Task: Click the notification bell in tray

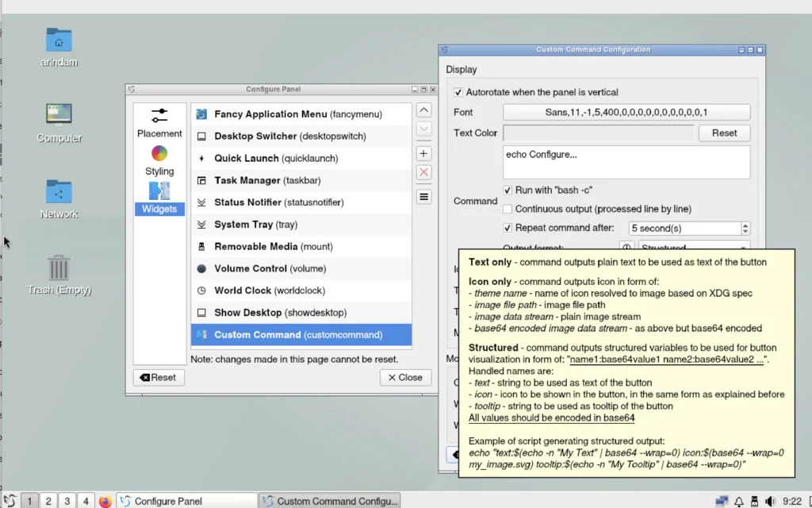Action: tap(739, 501)
